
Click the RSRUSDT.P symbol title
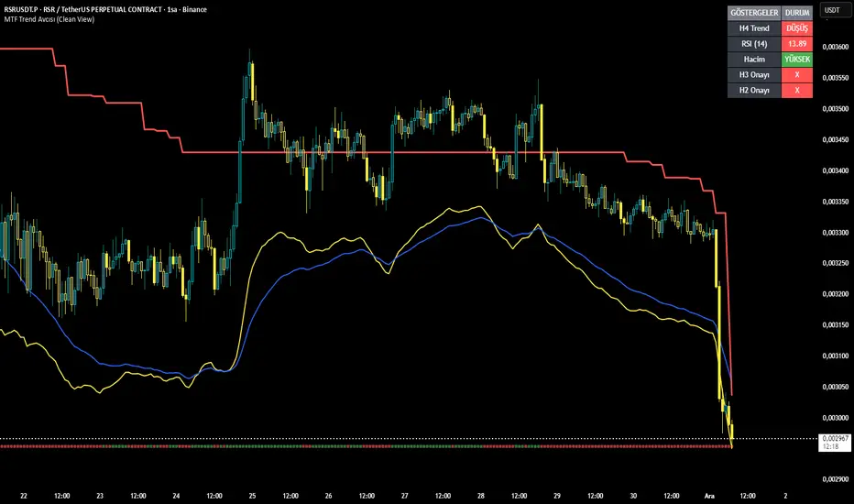[x=105, y=9]
